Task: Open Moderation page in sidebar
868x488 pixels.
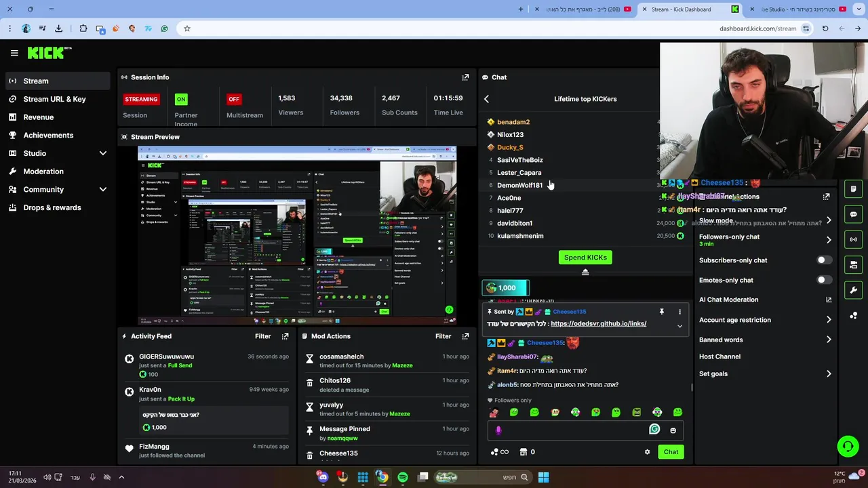Action: (x=58, y=171)
